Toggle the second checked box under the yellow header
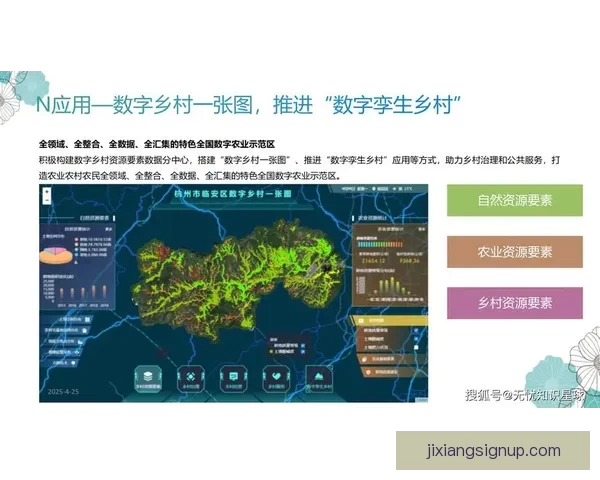 coord(416,339)
